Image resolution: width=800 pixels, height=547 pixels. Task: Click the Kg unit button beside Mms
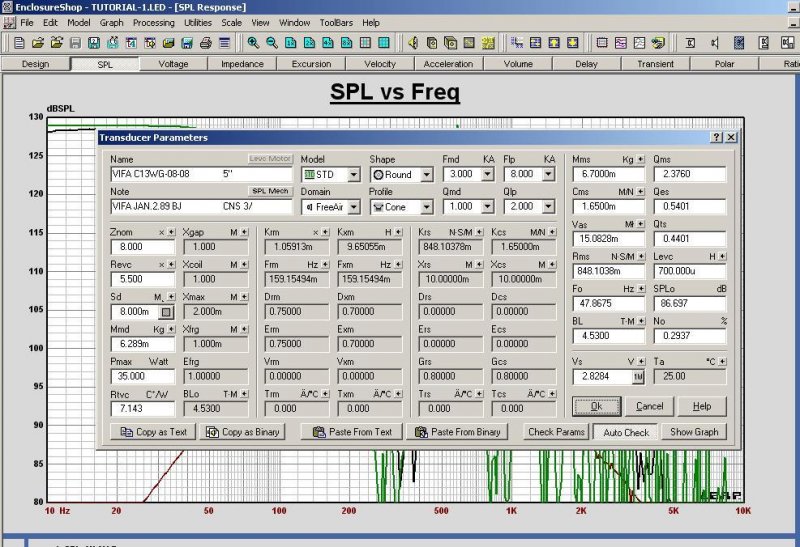coord(641,159)
